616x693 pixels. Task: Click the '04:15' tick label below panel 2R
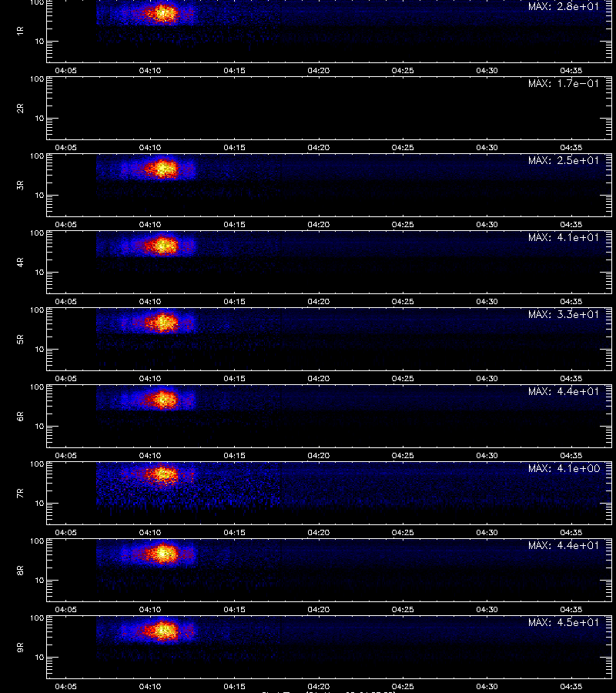pyautogui.click(x=234, y=148)
